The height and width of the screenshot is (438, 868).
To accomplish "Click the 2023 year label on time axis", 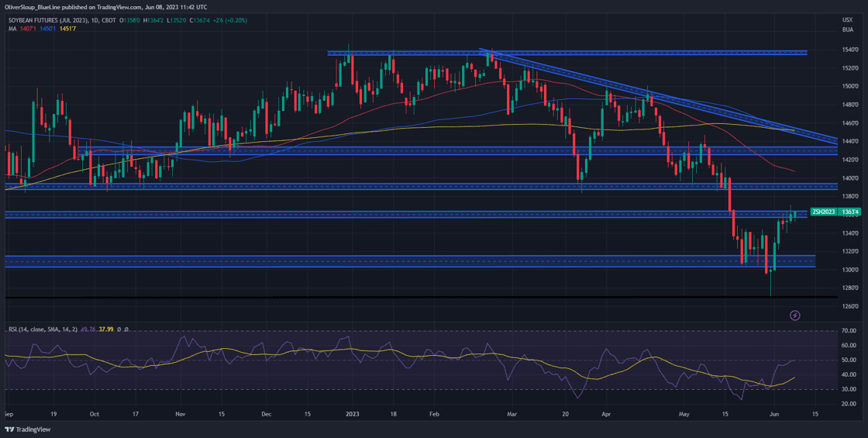I will [x=353, y=414].
